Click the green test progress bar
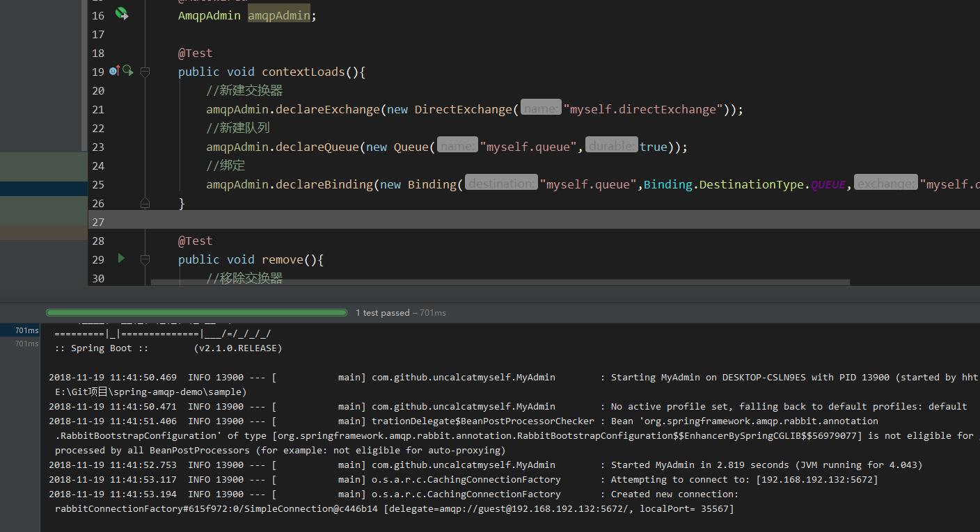The width and height of the screenshot is (980, 532). pyautogui.click(x=196, y=313)
